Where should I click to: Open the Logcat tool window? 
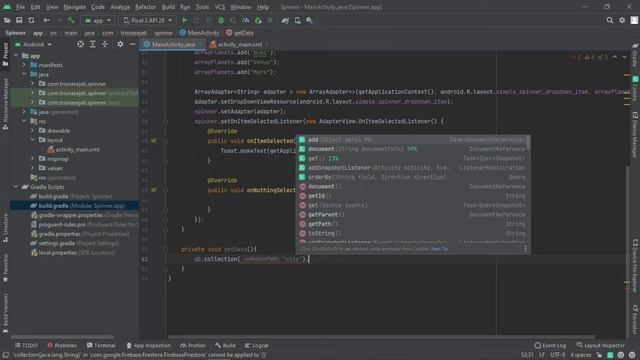point(257,345)
